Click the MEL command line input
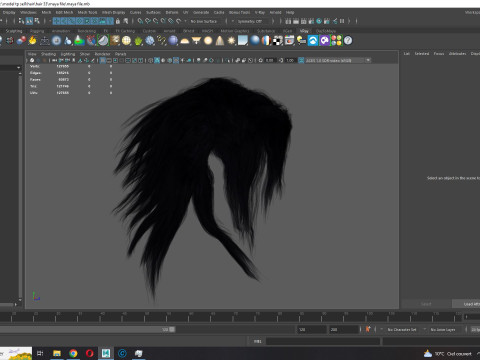 point(323,341)
